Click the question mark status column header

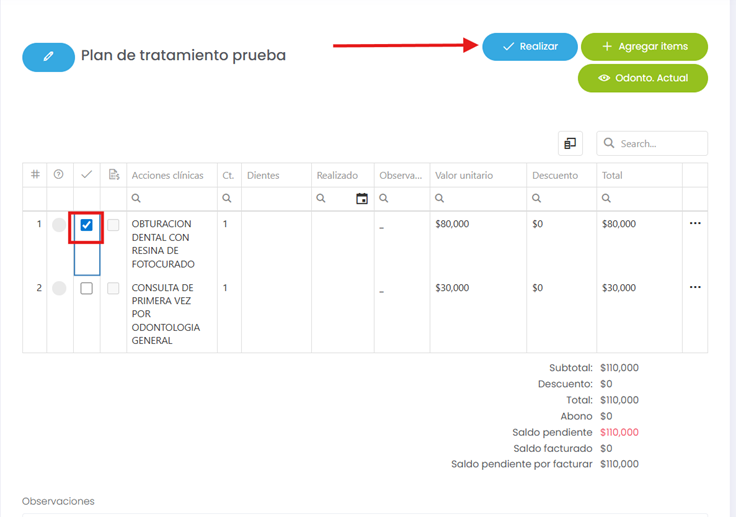click(59, 175)
